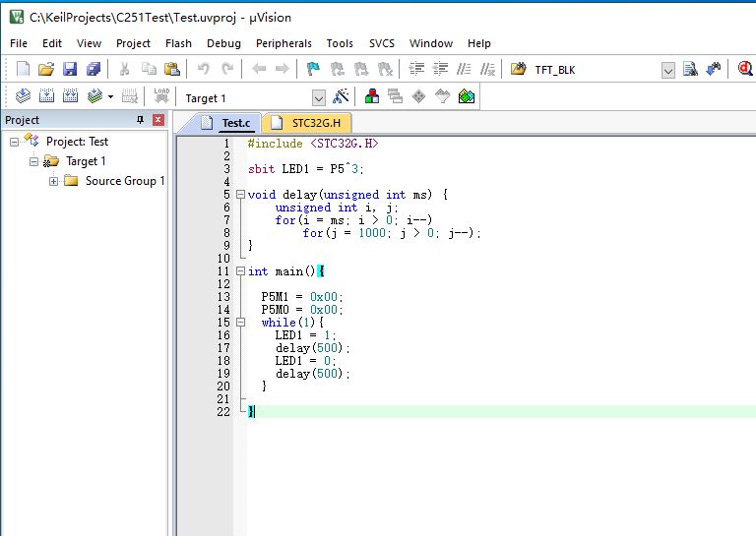756x536 pixels.
Task: Click Find icon next to search box
Action: pyautogui.click(x=690, y=70)
